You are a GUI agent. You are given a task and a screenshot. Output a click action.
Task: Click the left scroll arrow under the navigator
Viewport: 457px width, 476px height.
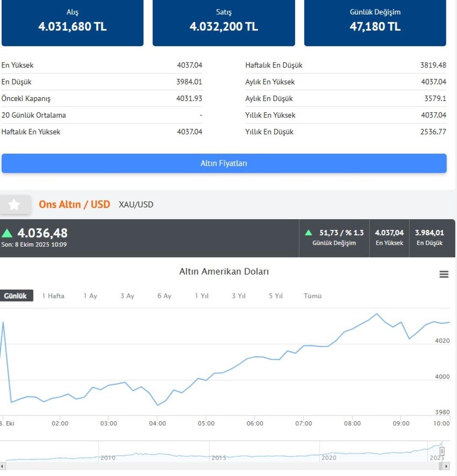[3, 466]
